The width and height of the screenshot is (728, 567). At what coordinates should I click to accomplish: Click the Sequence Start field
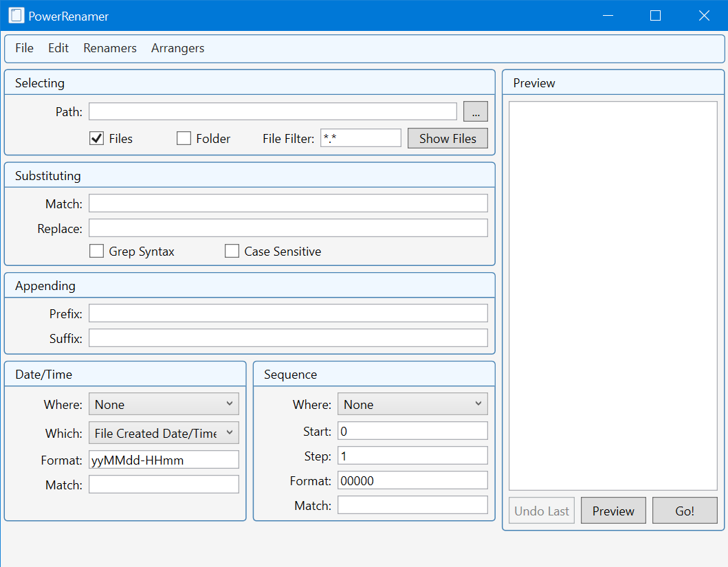pos(412,431)
